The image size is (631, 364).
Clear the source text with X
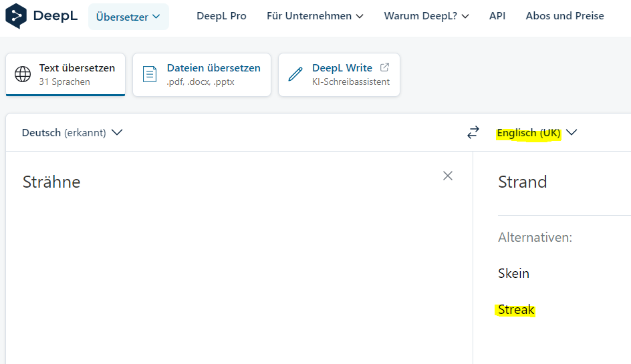[448, 176]
